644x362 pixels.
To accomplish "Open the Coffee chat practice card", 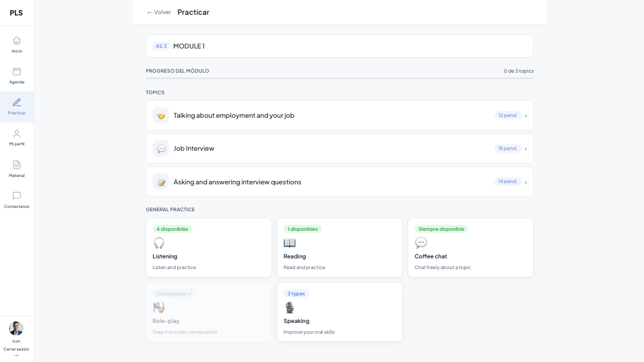I will [x=471, y=248].
